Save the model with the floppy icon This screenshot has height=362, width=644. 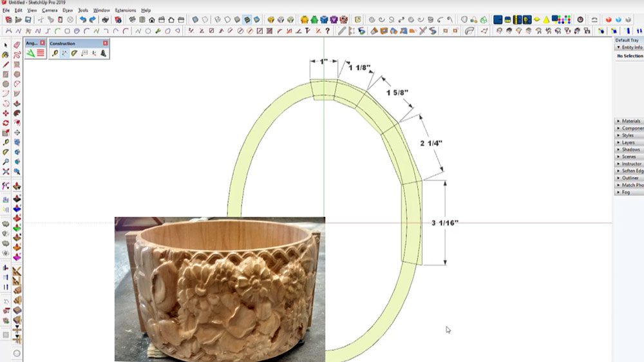tap(28, 20)
